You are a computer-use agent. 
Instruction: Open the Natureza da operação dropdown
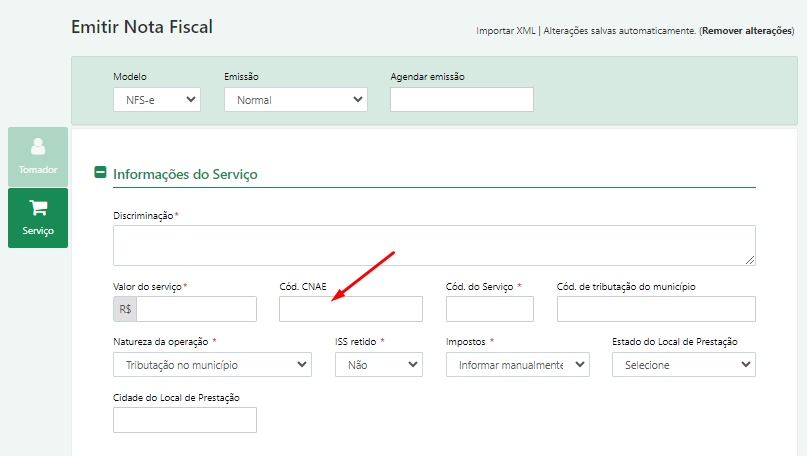(213, 365)
